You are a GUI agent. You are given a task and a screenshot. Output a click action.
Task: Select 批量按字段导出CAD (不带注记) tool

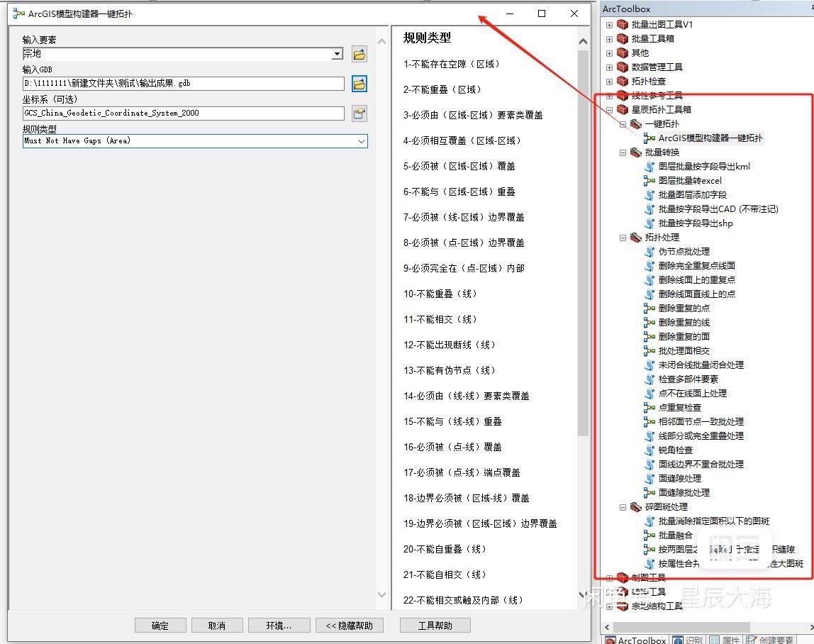pos(718,209)
